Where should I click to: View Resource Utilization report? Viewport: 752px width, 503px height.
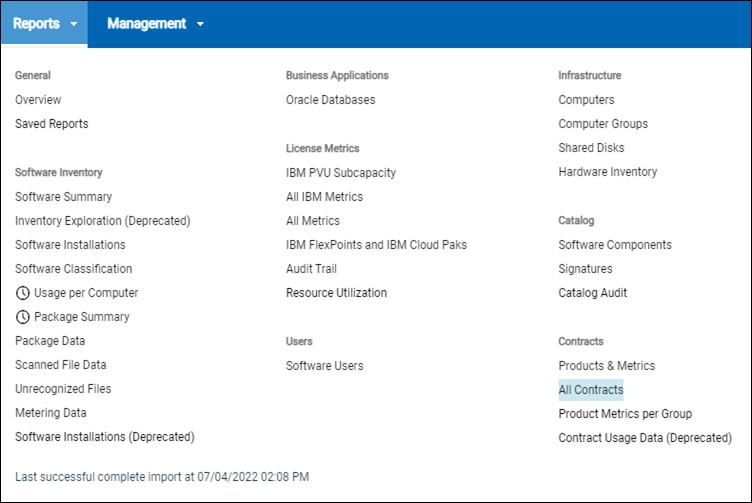pyautogui.click(x=336, y=293)
